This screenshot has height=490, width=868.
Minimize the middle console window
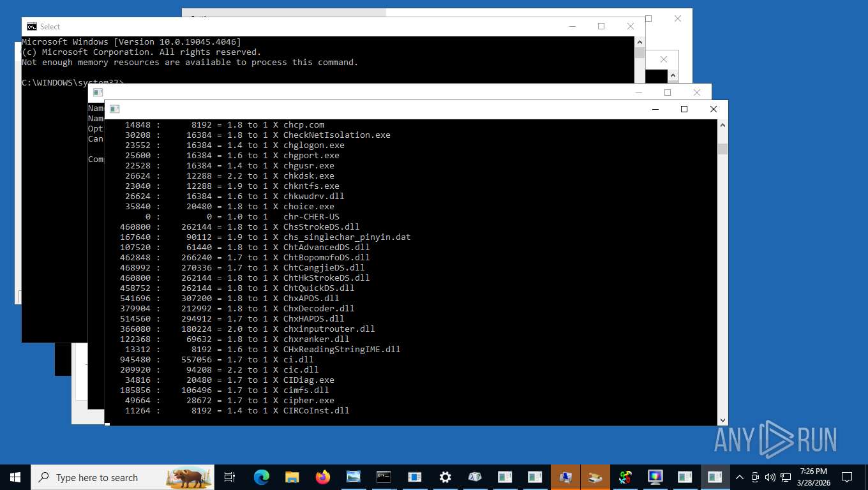pyautogui.click(x=638, y=93)
